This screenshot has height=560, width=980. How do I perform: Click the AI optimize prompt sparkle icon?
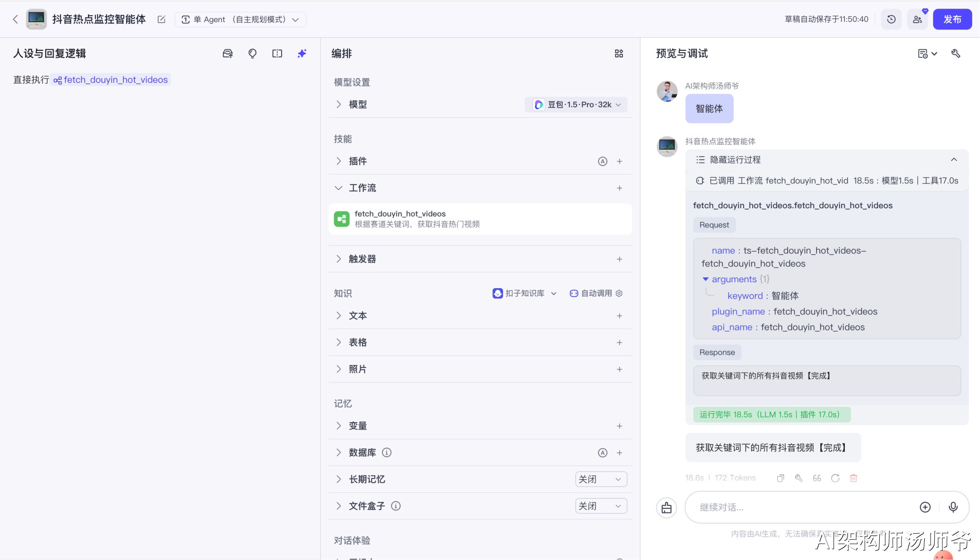(302, 54)
